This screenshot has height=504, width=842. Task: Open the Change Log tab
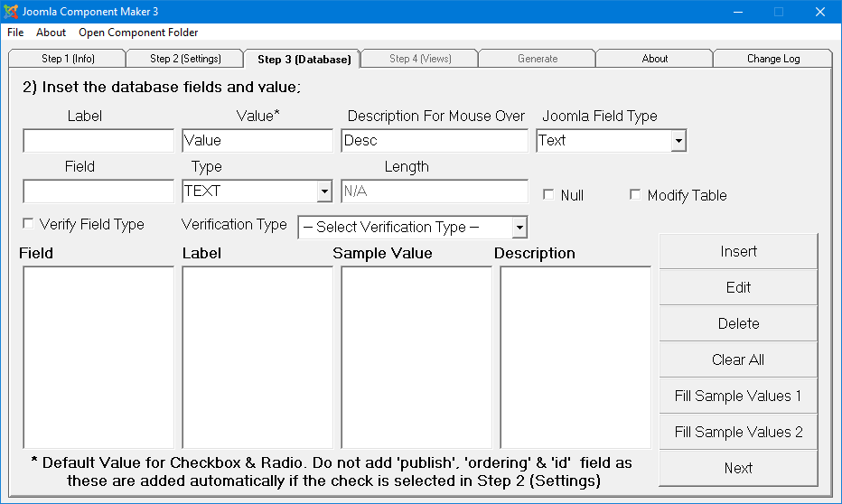pos(773,59)
